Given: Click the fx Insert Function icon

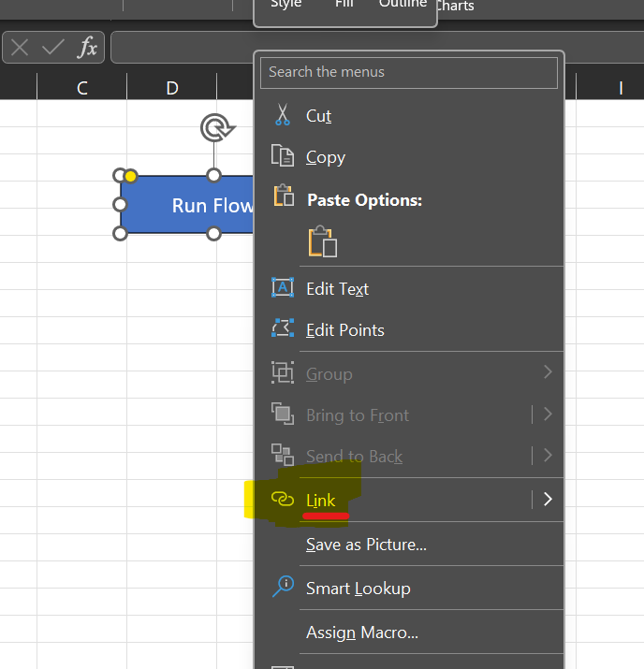Looking at the screenshot, I should [x=87, y=47].
